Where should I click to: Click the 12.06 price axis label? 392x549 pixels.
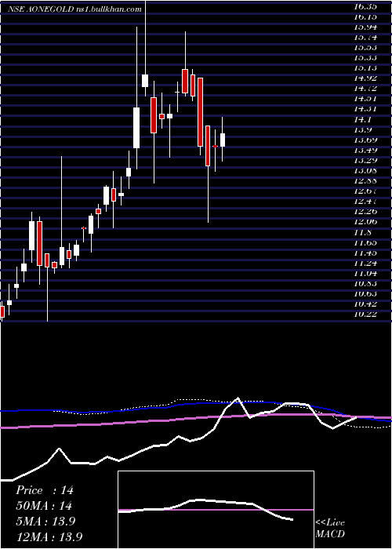point(365,222)
